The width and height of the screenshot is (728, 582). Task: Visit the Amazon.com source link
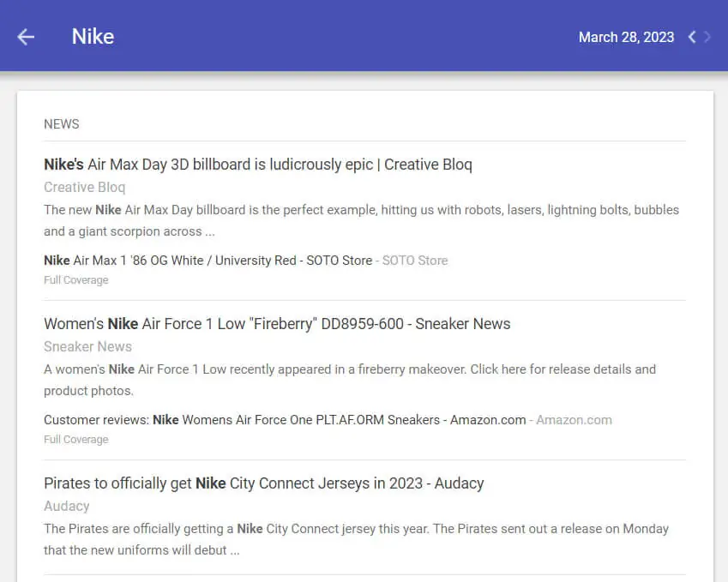pyautogui.click(x=574, y=419)
